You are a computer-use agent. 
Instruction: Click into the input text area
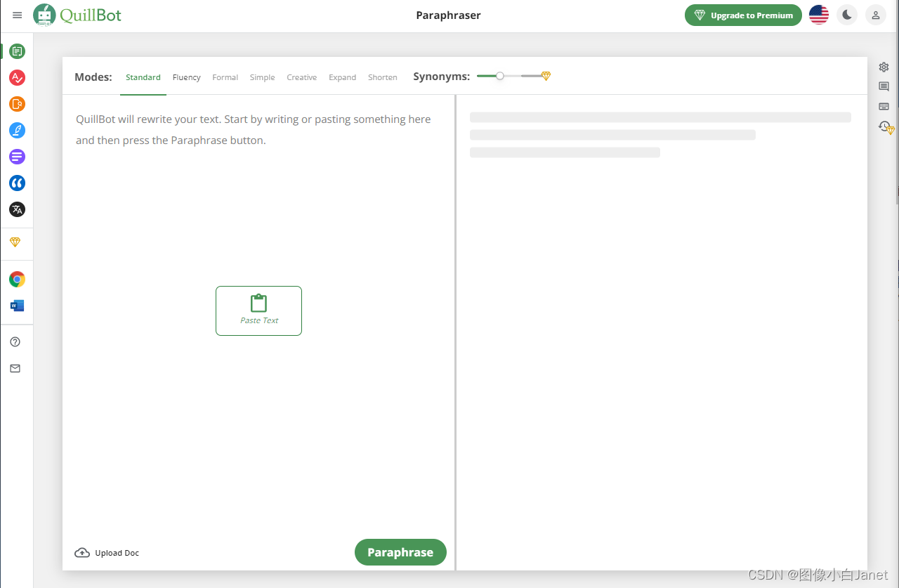tap(258, 316)
